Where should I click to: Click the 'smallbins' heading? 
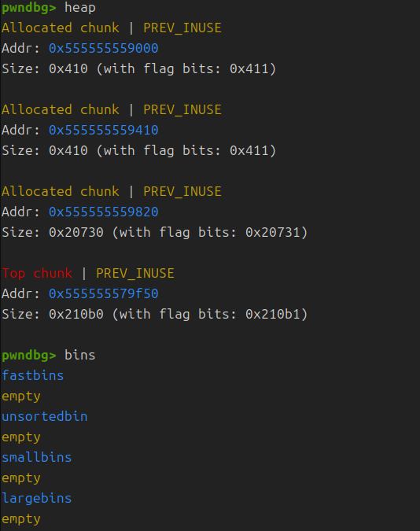click(x=37, y=457)
